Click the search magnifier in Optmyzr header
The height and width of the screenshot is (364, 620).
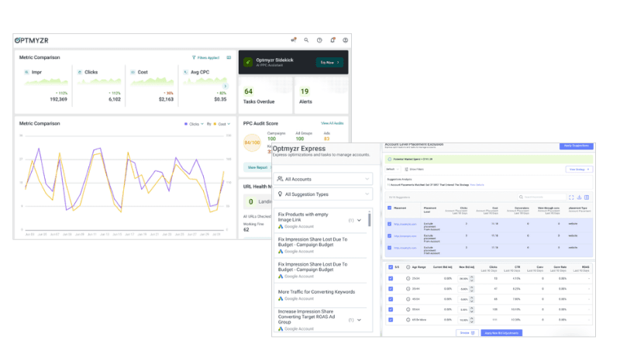(x=306, y=40)
